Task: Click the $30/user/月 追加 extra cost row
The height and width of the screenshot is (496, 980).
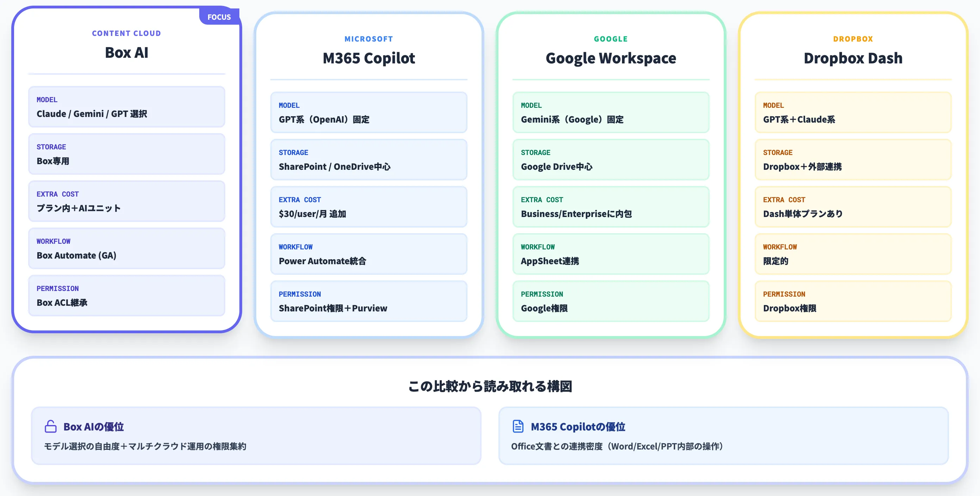Action: (x=369, y=207)
